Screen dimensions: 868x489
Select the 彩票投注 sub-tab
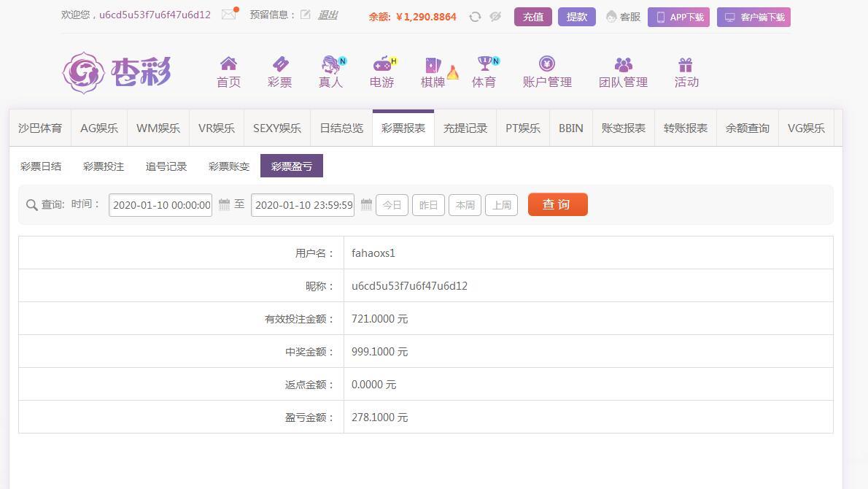click(104, 166)
